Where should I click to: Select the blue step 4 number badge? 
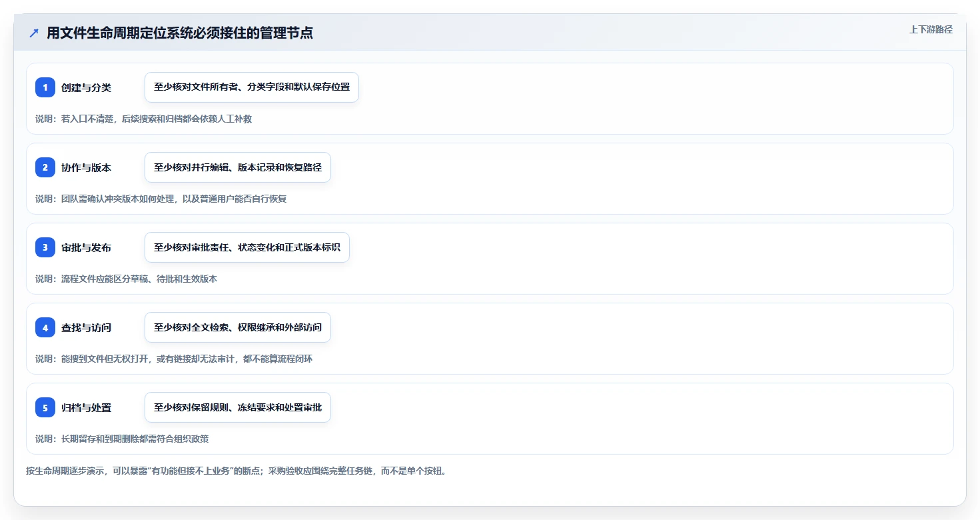pos(45,327)
